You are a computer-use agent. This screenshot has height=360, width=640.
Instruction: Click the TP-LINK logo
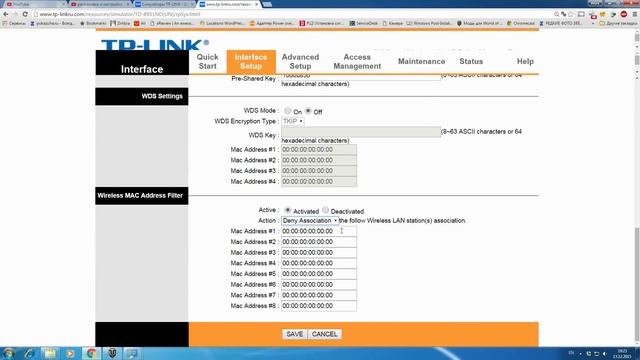(x=155, y=44)
